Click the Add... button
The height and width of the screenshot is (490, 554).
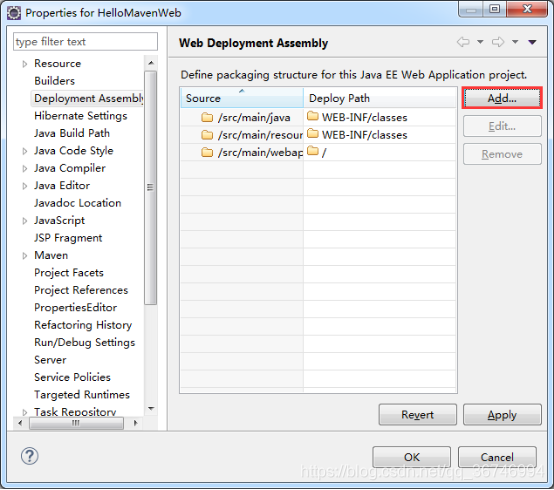pos(502,98)
